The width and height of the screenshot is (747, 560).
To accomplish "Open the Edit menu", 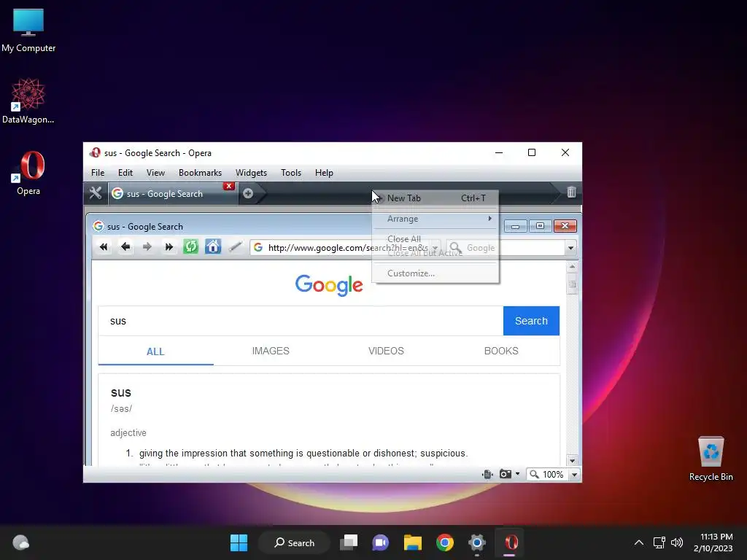I will coord(125,173).
